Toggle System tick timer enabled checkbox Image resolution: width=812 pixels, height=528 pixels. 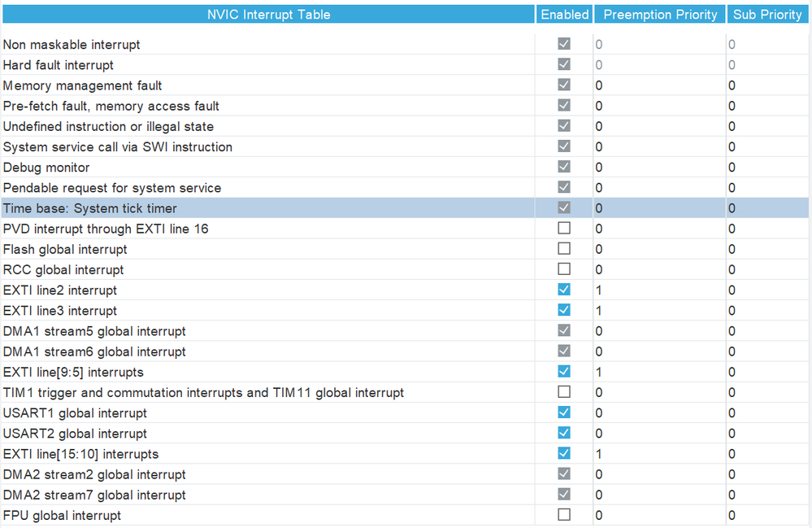tap(564, 207)
